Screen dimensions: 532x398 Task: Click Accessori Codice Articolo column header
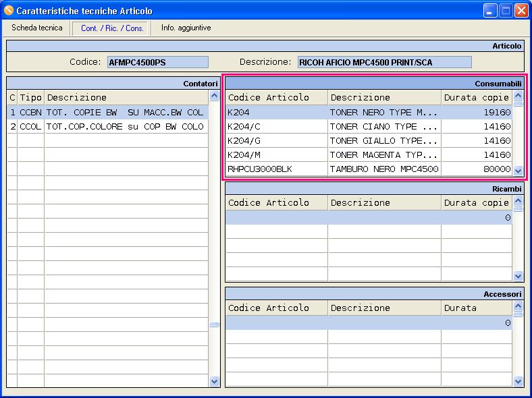point(277,308)
